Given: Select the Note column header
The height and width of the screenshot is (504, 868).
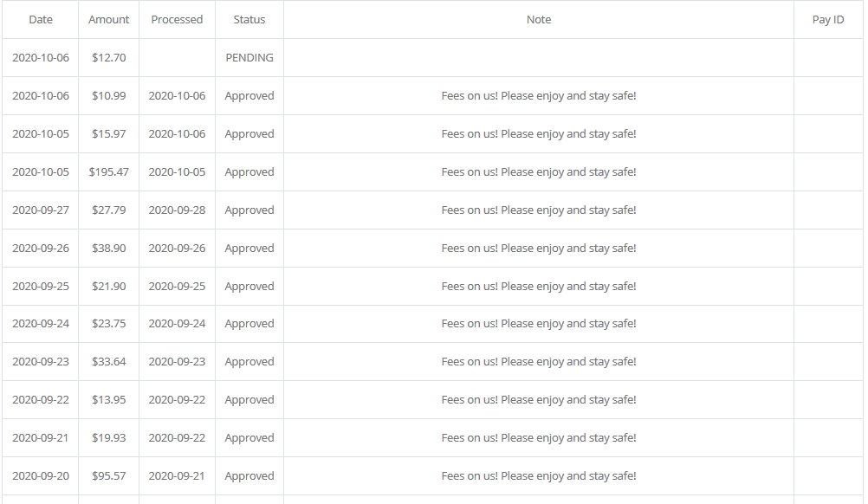Looking at the screenshot, I should pyautogui.click(x=539, y=20).
